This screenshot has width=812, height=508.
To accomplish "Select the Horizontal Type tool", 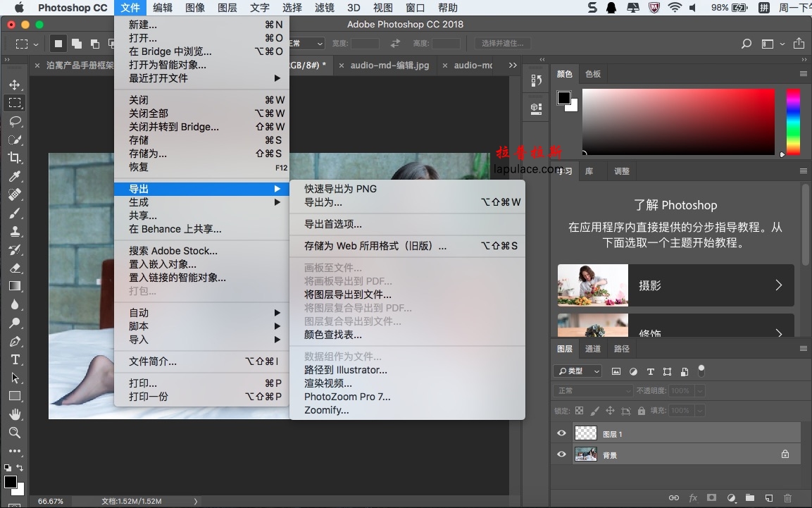I will point(15,359).
